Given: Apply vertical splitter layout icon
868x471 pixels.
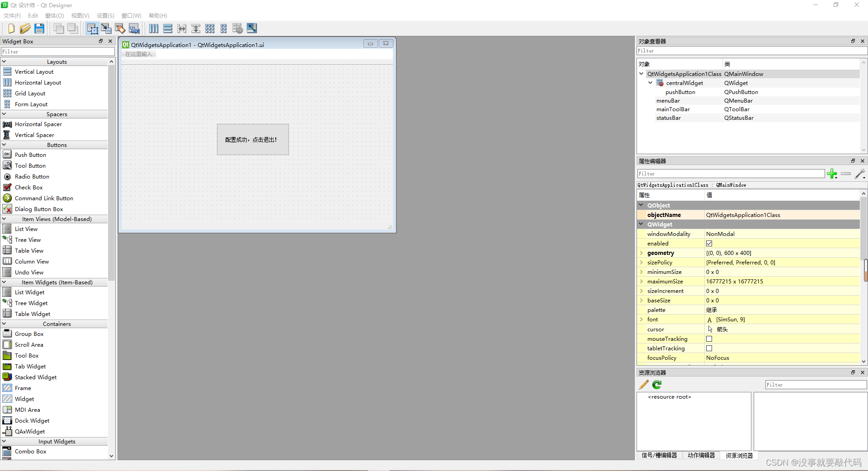Looking at the screenshot, I should [x=196, y=28].
